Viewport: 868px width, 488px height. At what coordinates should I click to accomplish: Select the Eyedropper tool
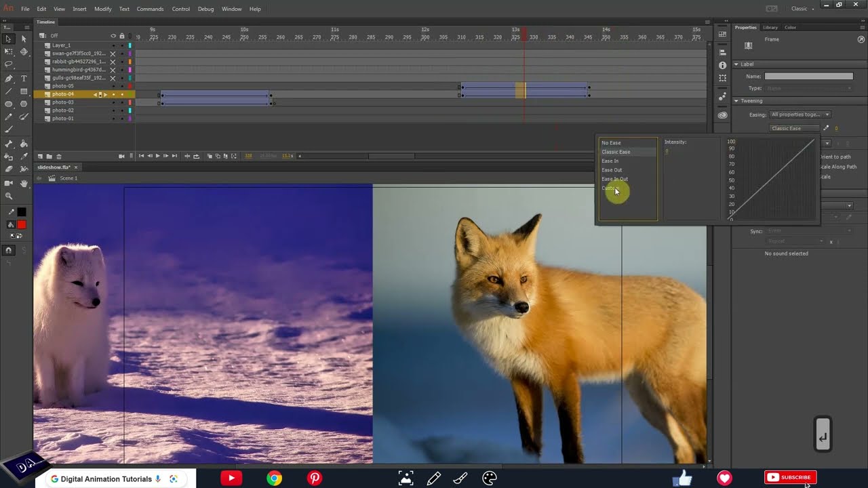(24, 156)
